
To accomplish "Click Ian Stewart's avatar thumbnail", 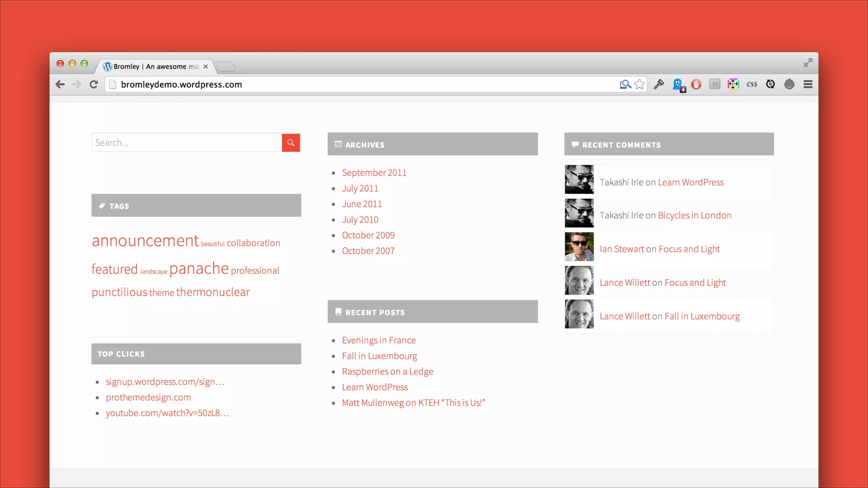I will point(579,247).
